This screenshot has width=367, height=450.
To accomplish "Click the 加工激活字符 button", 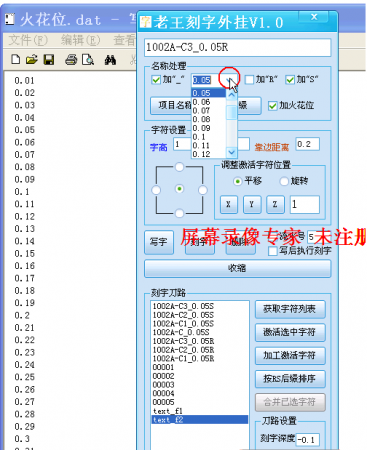I will (x=290, y=356).
